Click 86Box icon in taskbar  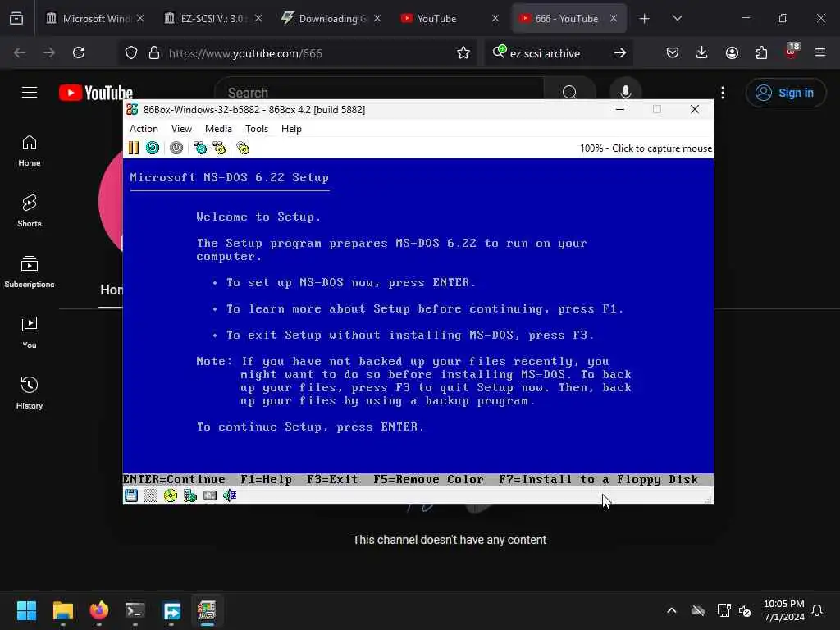(207, 610)
